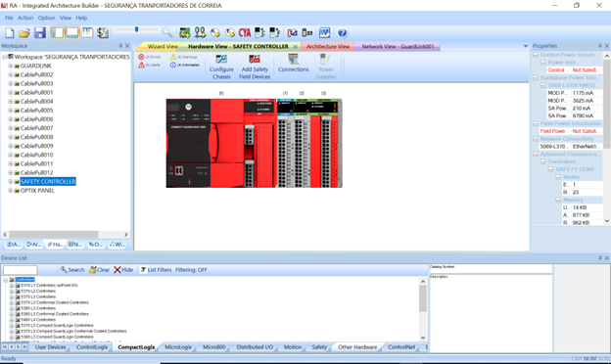The width and height of the screenshot is (611, 364).
Task: Open the Help question mark icon
Action: pos(342,32)
